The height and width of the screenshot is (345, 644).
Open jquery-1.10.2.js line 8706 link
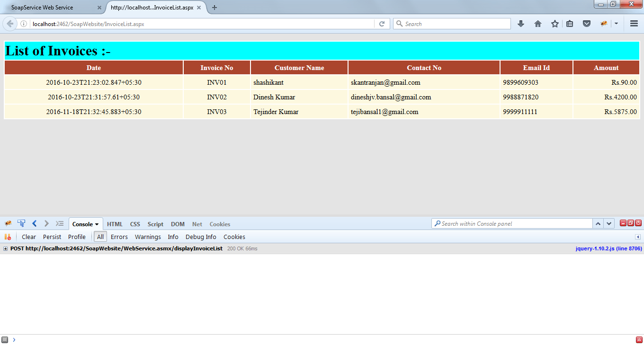coord(608,248)
